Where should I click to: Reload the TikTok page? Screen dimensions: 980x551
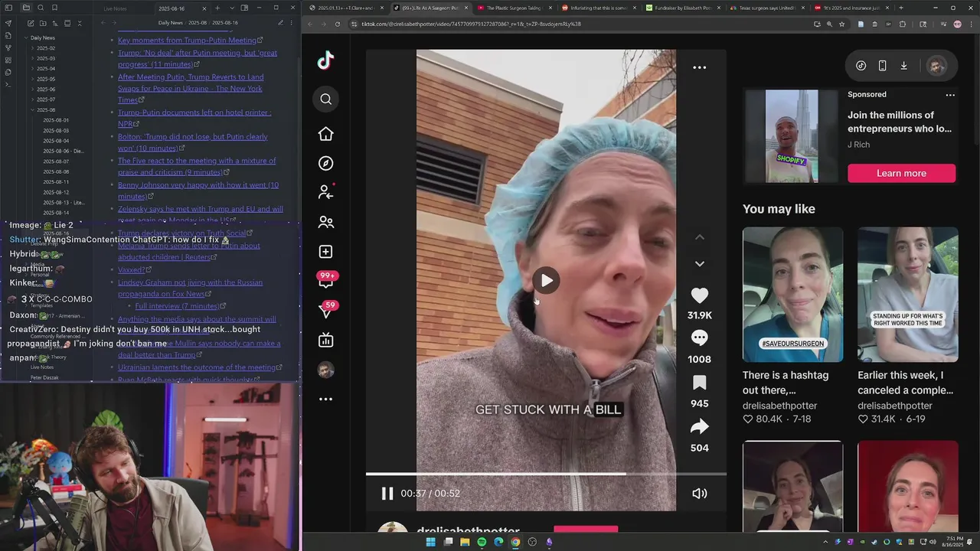click(337, 24)
